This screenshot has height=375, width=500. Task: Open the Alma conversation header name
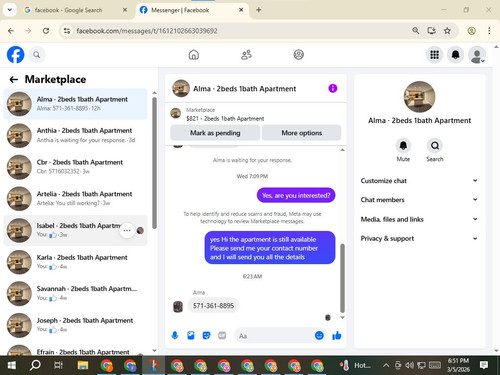pyautogui.click(x=244, y=89)
